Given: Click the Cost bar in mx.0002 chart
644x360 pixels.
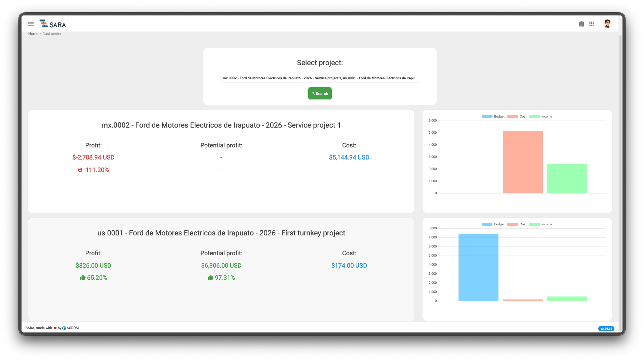Looking at the screenshot, I should 523,162.
